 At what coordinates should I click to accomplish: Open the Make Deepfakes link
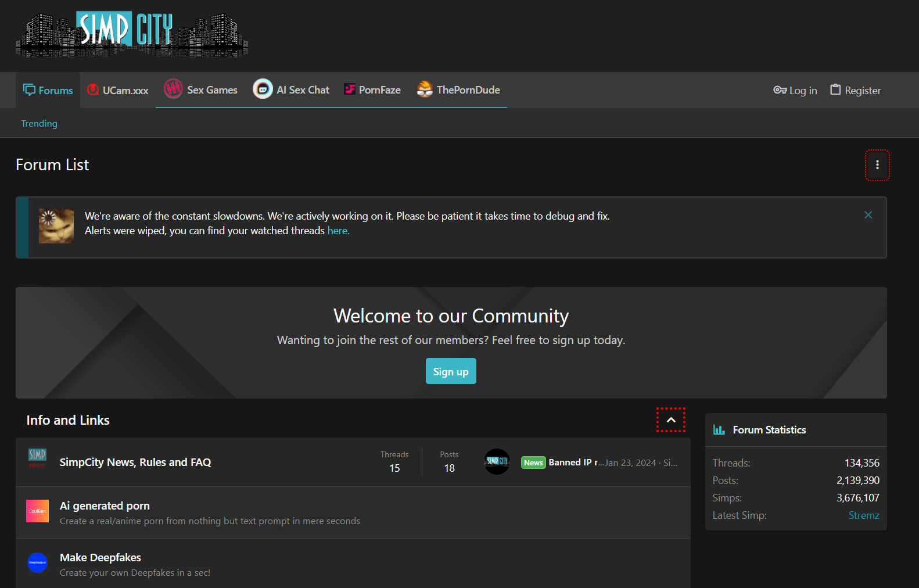100,558
